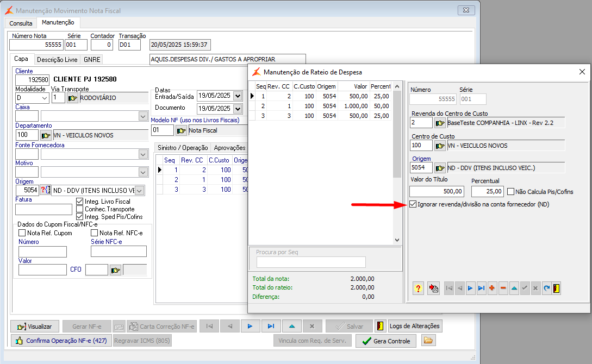Open Documento date picker dropdown
This screenshot has width=592, height=364.
pyautogui.click(x=238, y=109)
